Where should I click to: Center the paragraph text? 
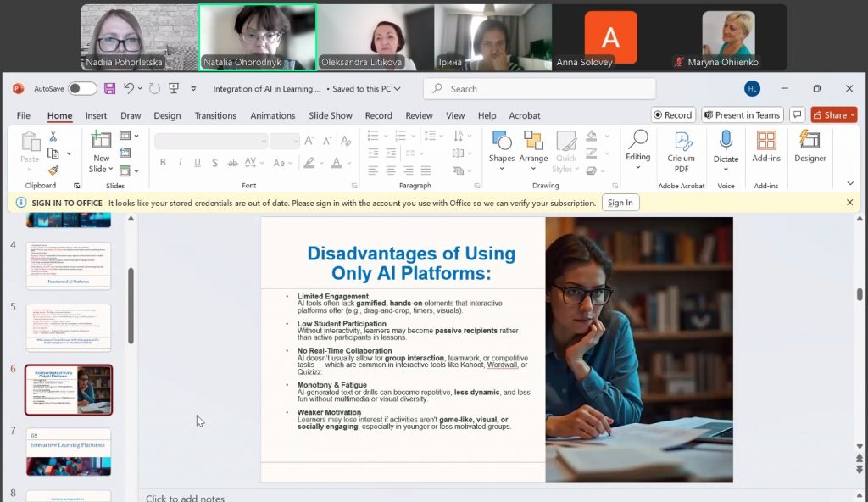[391, 170]
